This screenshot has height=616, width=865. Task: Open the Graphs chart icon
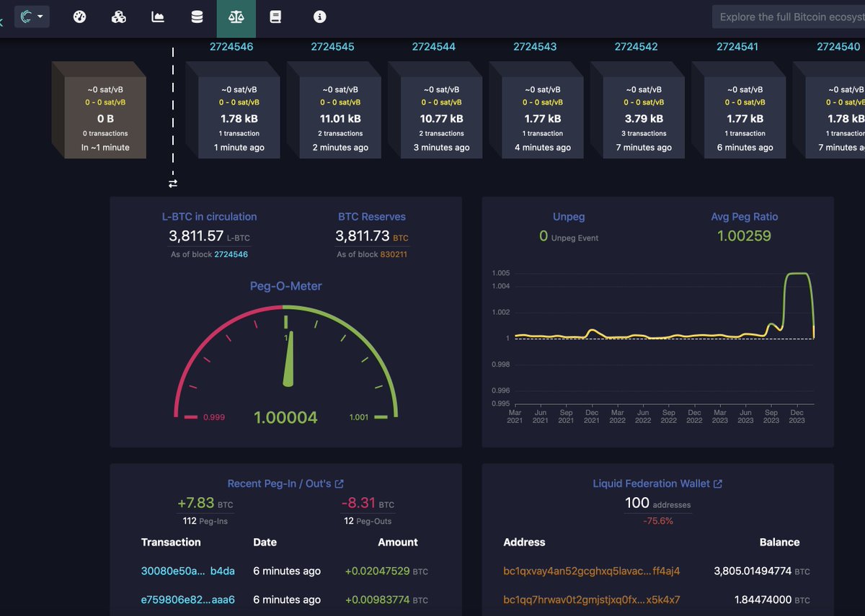(x=158, y=17)
